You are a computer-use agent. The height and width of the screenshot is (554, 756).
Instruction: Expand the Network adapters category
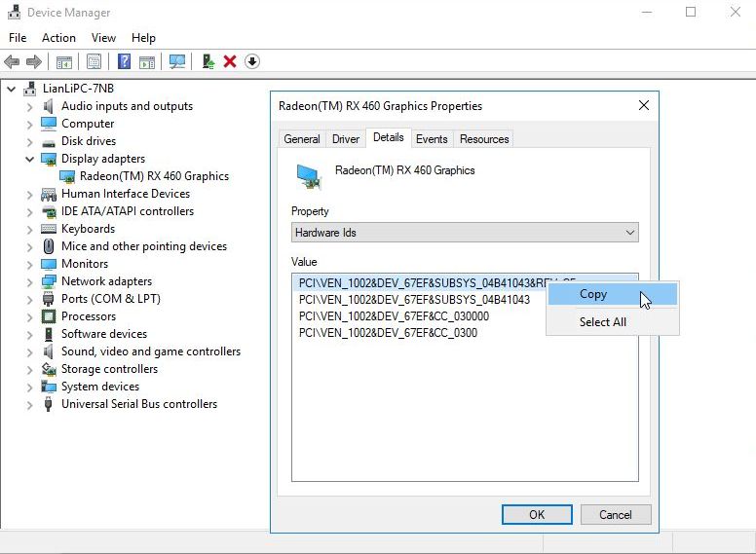[x=30, y=281]
